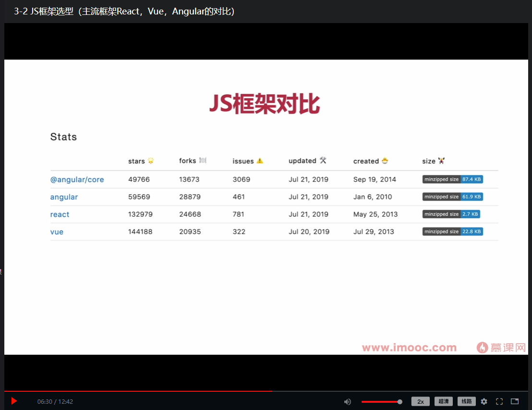This screenshot has height=410, width=532.
Task: Select react issues value 781
Action: tap(238, 214)
